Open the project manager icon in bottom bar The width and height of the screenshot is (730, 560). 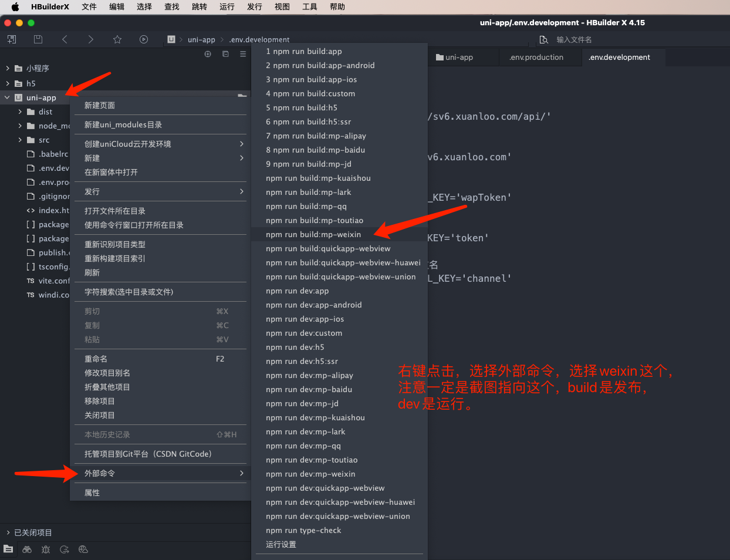click(x=8, y=549)
